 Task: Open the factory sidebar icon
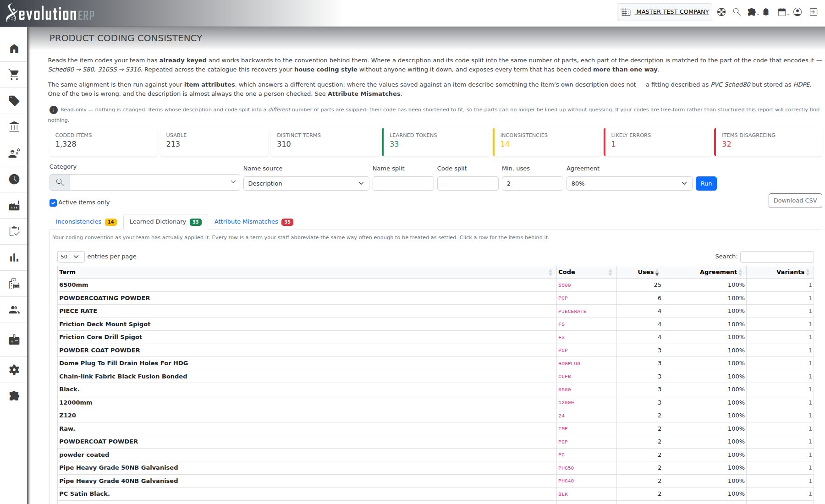point(14,206)
